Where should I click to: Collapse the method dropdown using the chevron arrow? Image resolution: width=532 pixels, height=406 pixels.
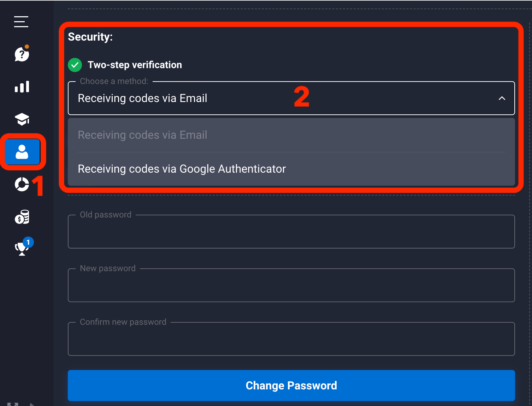tap(502, 98)
